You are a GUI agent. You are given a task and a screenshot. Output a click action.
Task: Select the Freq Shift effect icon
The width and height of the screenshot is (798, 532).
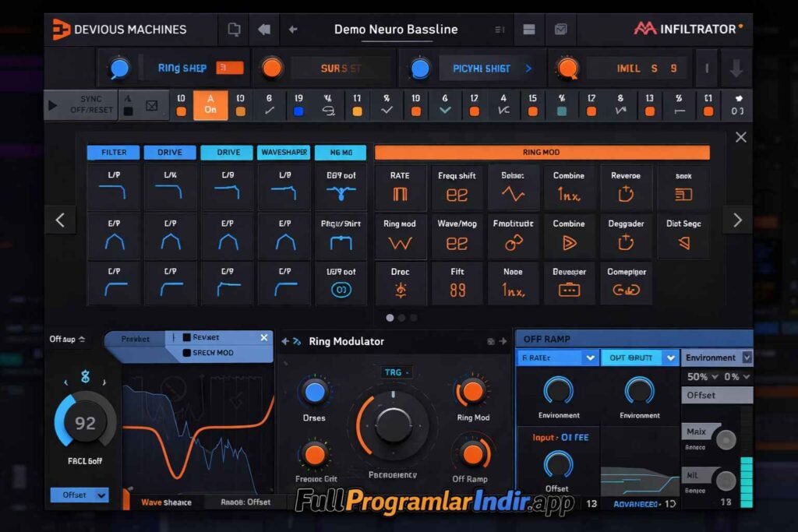tap(457, 187)
